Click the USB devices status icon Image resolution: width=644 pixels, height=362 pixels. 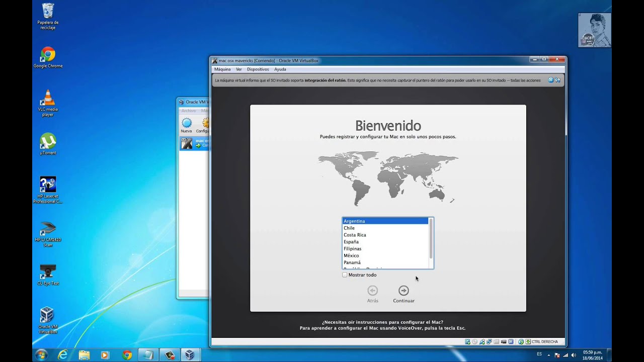[x=482, y=341]
